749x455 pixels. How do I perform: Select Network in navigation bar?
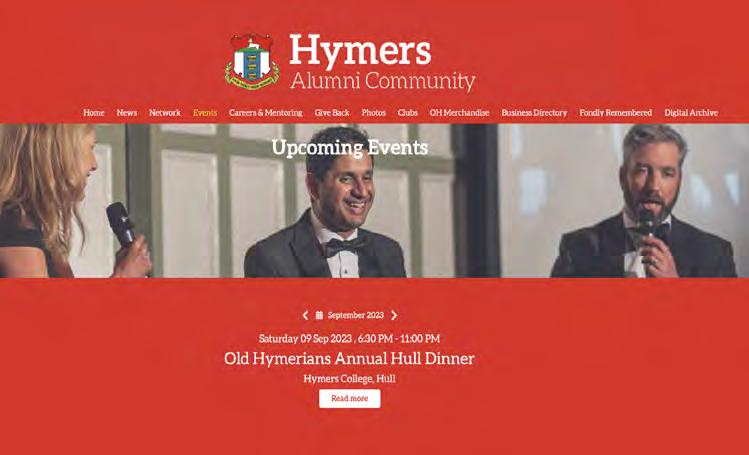[165, 113]
